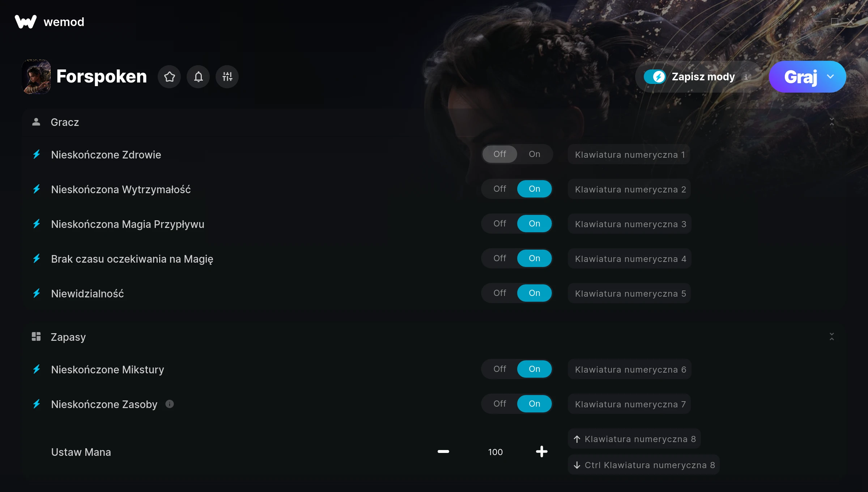The height and width of the screenshot is (492, 868).
Task: Increase Ustaw Mana with plus icon
Action: tap(541, 451)
